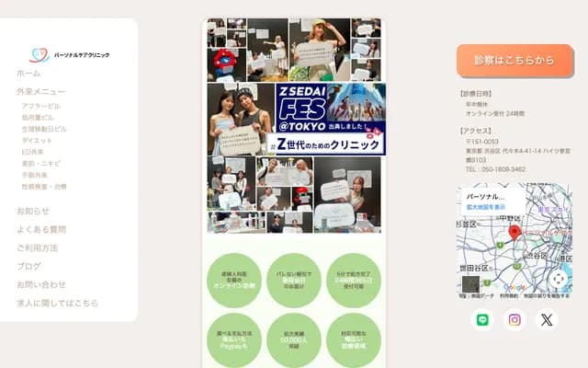The height and width of the screenshot is (368, 588).
Task: Click the 杉並区 label on the map
Action: 467,224
